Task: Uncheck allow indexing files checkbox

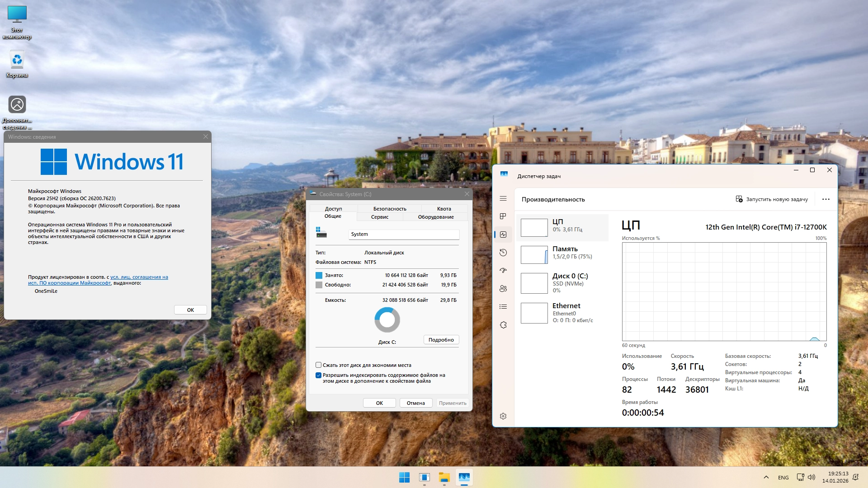Action: coord(319,375)
